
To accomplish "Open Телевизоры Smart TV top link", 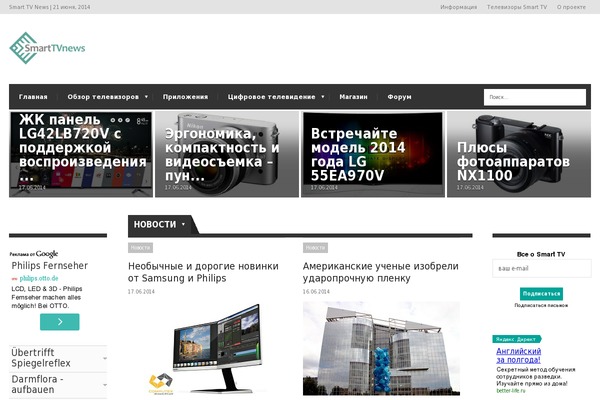I will pos(517,7).
